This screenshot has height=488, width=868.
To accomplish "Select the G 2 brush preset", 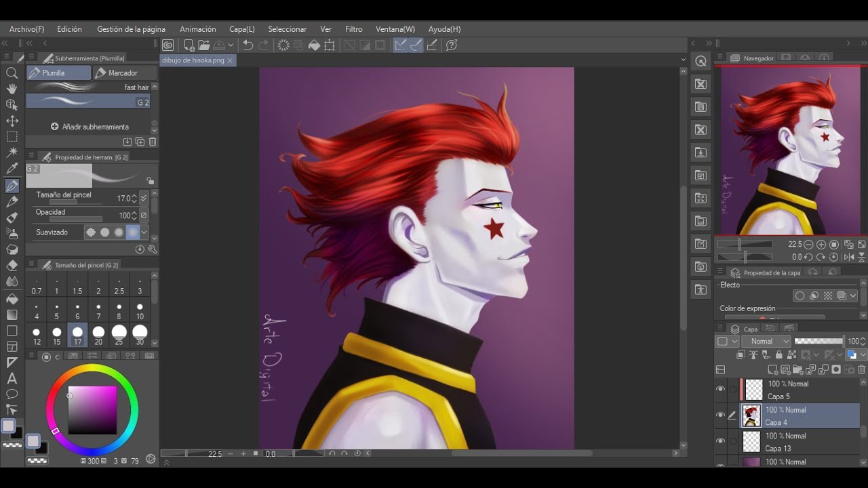I will pyautogui.click(x=88, y=102).
